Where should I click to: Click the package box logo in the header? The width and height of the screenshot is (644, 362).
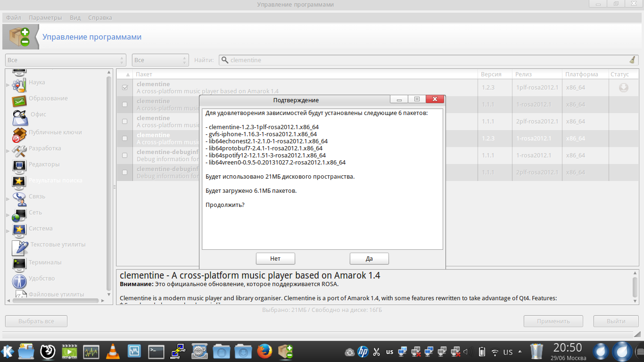pyautogui.click(x=19, y=37)
